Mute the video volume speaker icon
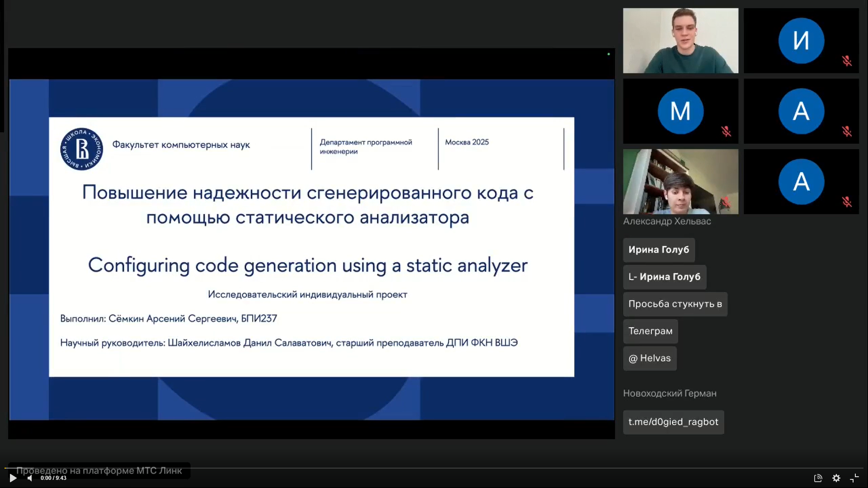 pos(30,478)
